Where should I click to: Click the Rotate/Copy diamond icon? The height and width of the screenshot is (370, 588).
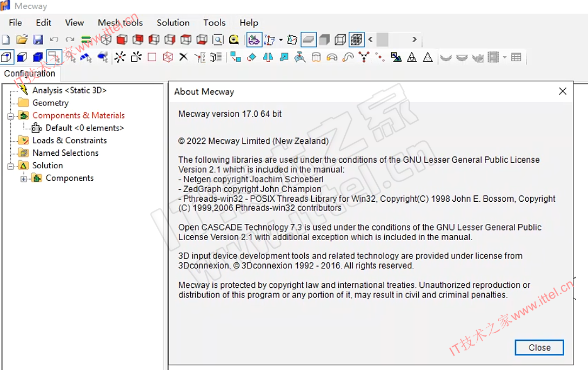point(252,57)
